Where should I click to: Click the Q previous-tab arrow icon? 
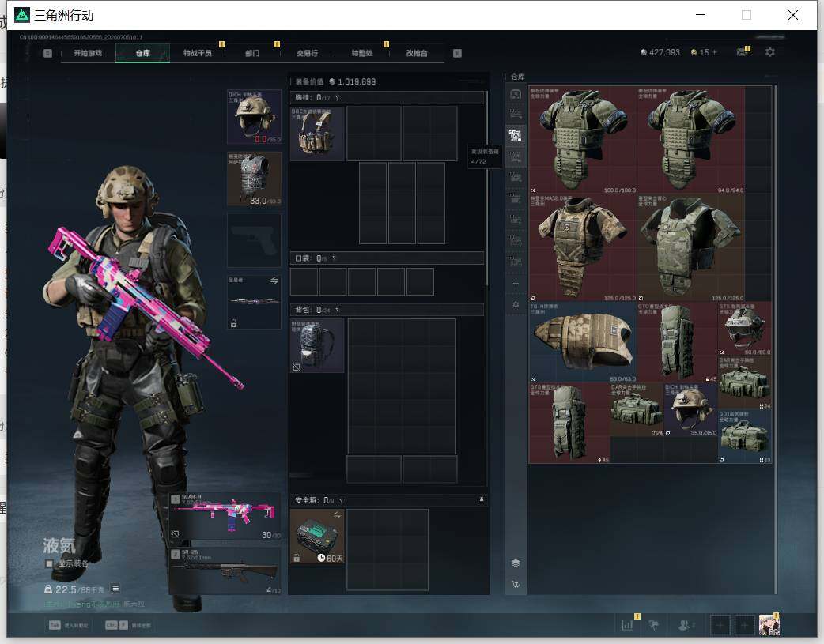(x=47, y=53)
